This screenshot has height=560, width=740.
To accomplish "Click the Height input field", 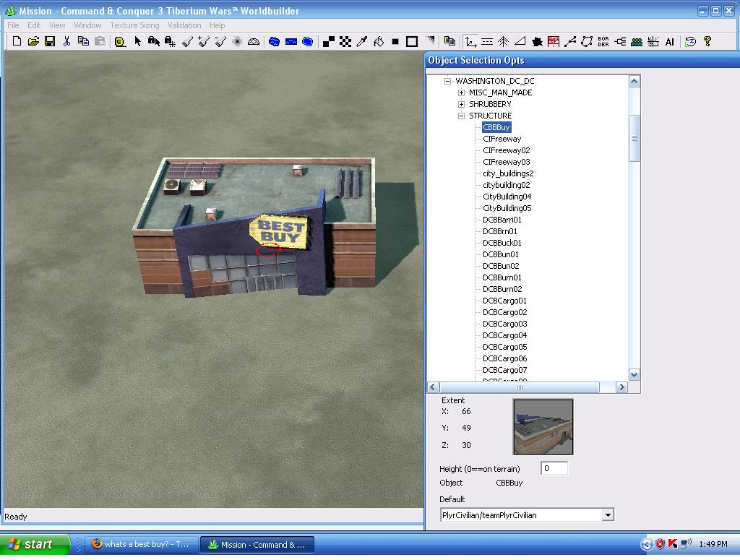I will tap(554, 468).
